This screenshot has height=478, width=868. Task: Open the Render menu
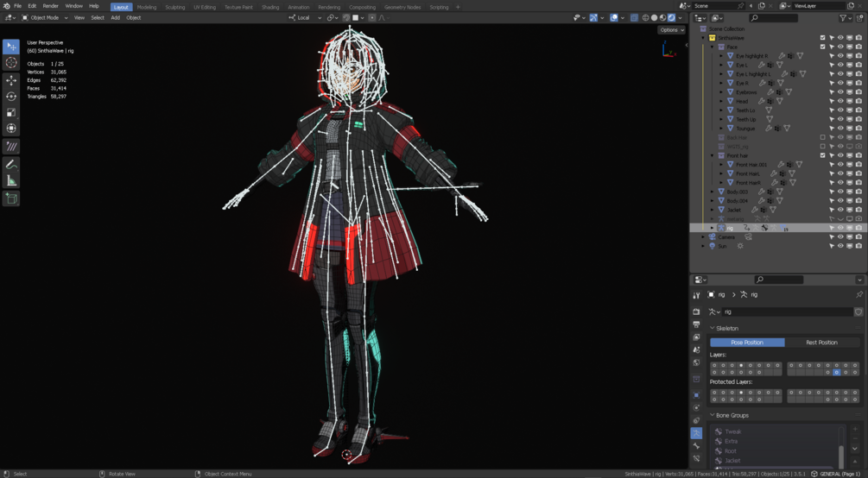pyautogui.click(x=50, y=6)
